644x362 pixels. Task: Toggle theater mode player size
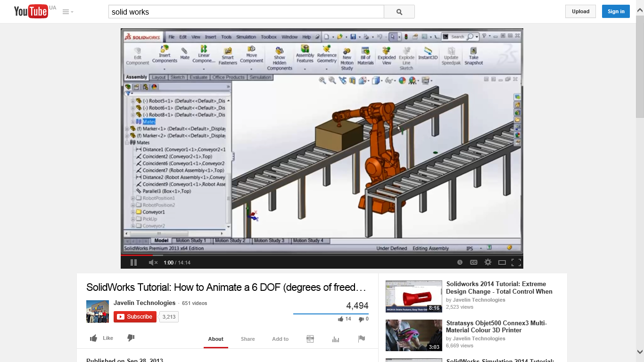[502, 263]
